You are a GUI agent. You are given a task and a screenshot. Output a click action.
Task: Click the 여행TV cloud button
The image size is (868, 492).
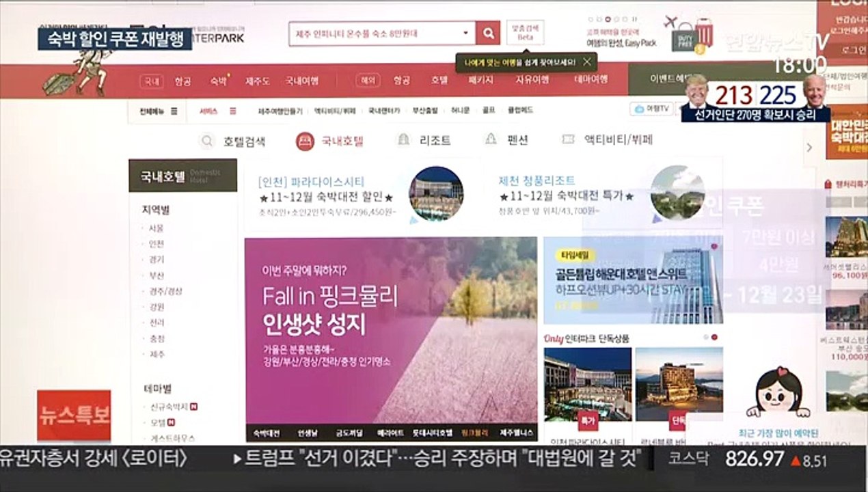tap(652, 109)
